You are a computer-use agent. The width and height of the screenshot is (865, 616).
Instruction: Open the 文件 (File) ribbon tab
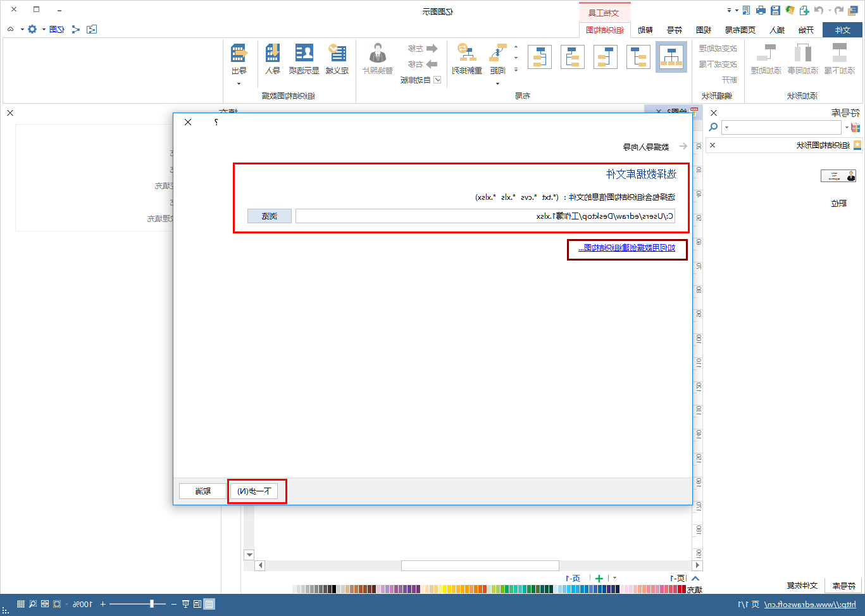click(842, 30)
